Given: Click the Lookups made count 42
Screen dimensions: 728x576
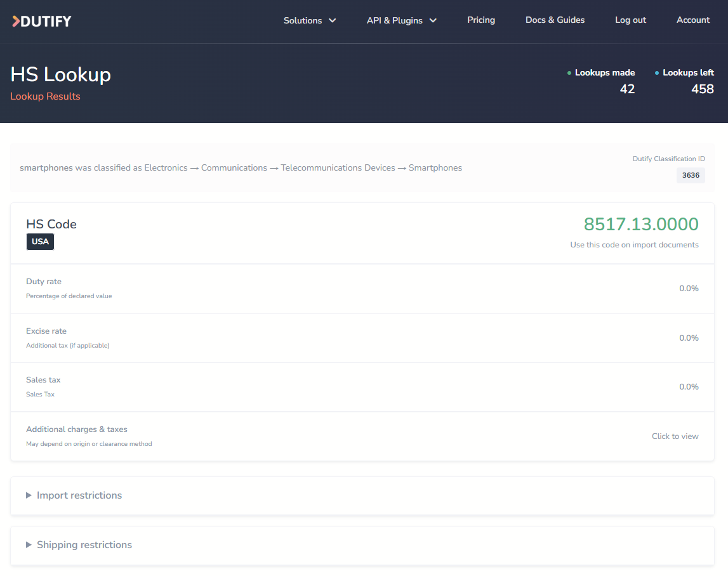Looking at the screenshot, I should [627, 89].
